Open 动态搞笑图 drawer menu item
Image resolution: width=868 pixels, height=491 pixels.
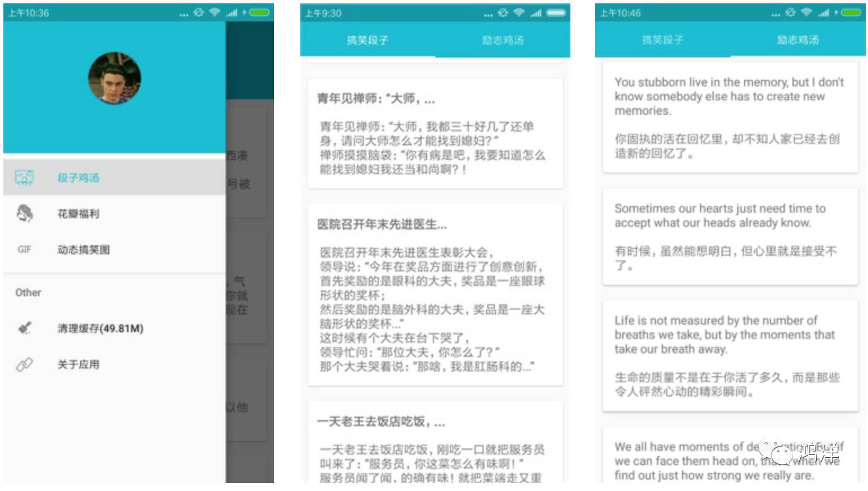click(114, 249)
